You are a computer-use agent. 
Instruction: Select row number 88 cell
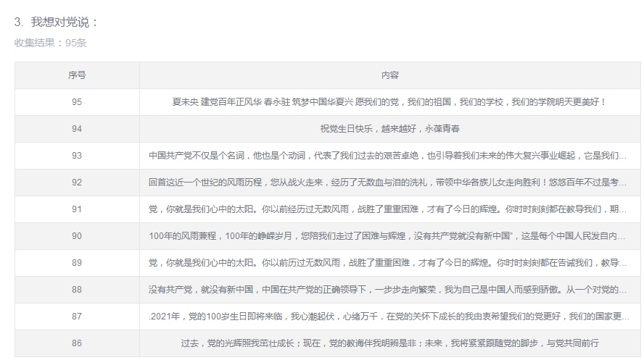tap(77, 290)
